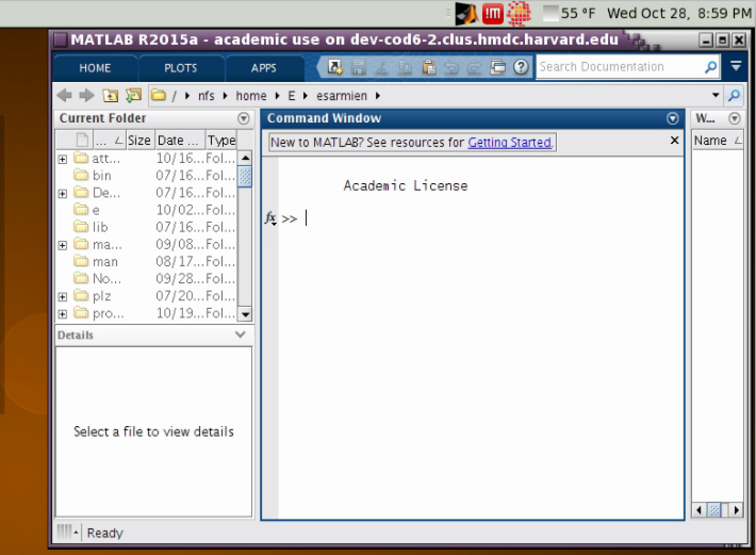
Task: Click the Current Folder scrollbar up arrow
Action: 245,158
